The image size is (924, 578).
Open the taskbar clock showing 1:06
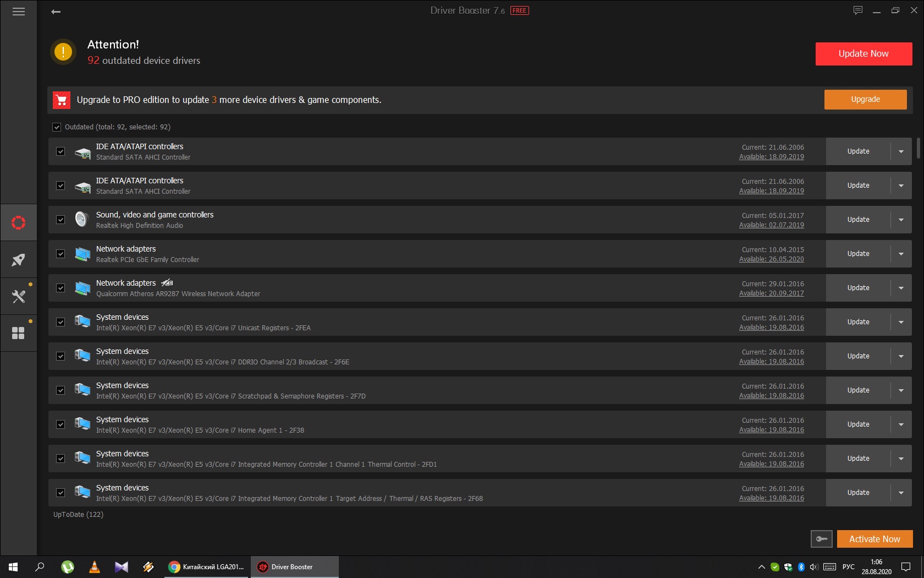(x=877, y=567)
